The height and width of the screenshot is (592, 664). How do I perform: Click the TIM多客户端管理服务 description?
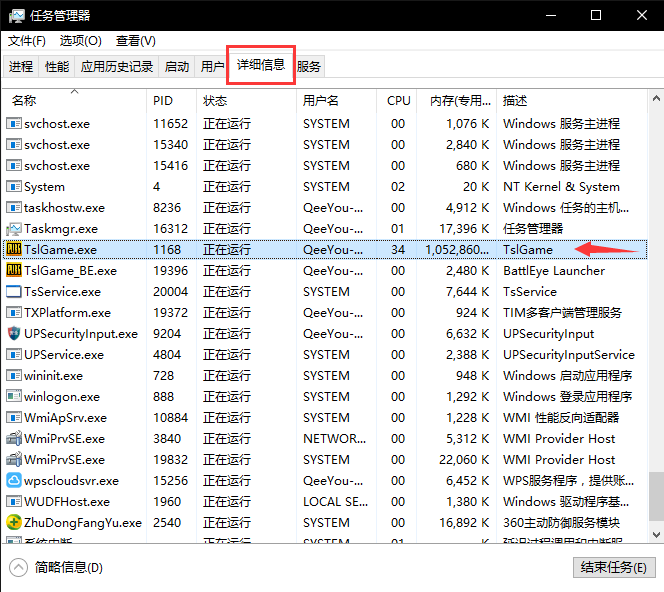562,313
